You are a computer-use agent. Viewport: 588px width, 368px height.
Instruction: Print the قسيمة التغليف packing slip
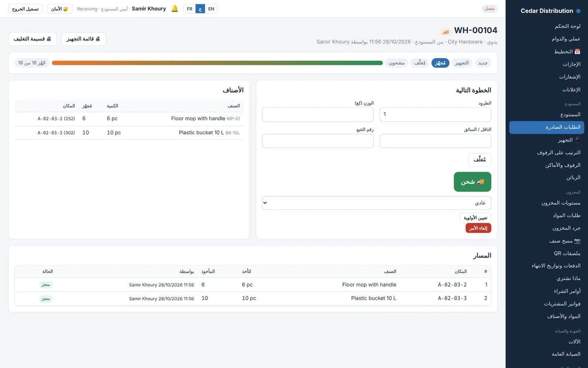(32, 39)
